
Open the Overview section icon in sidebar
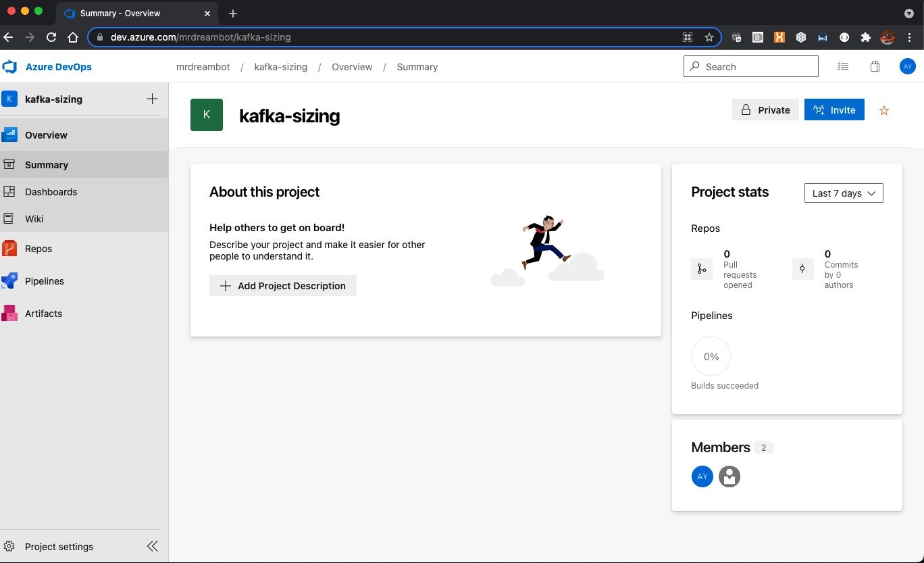pyautogui.click(x=9, y=134)
